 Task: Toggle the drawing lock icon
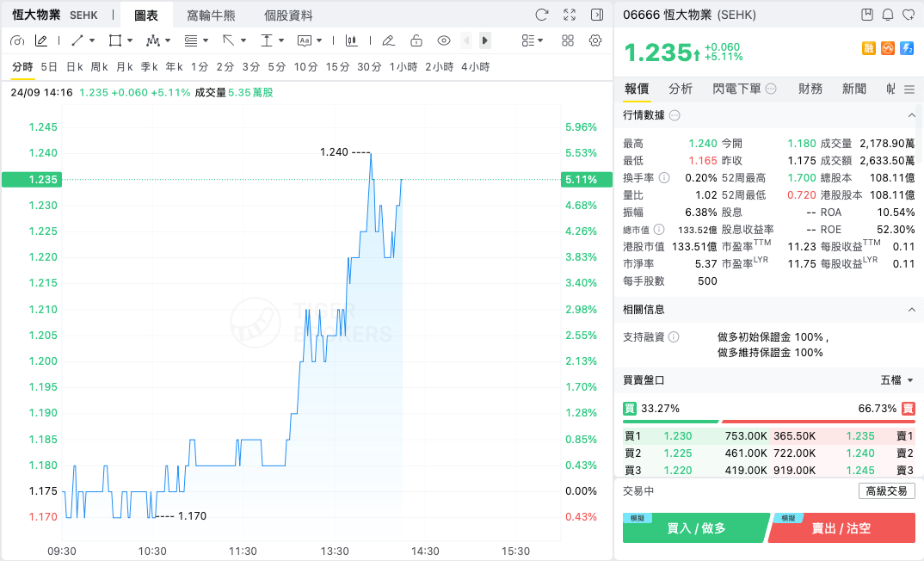[416, 40]
